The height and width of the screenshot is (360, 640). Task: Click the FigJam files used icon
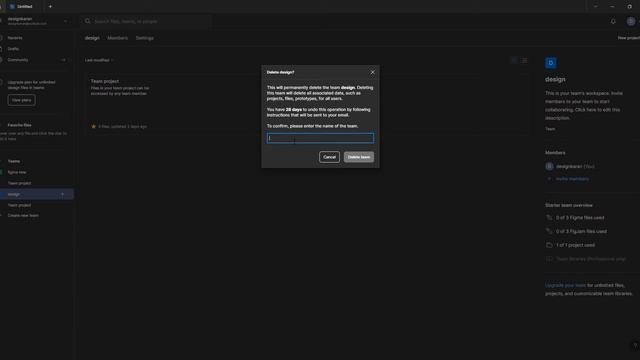549,231
